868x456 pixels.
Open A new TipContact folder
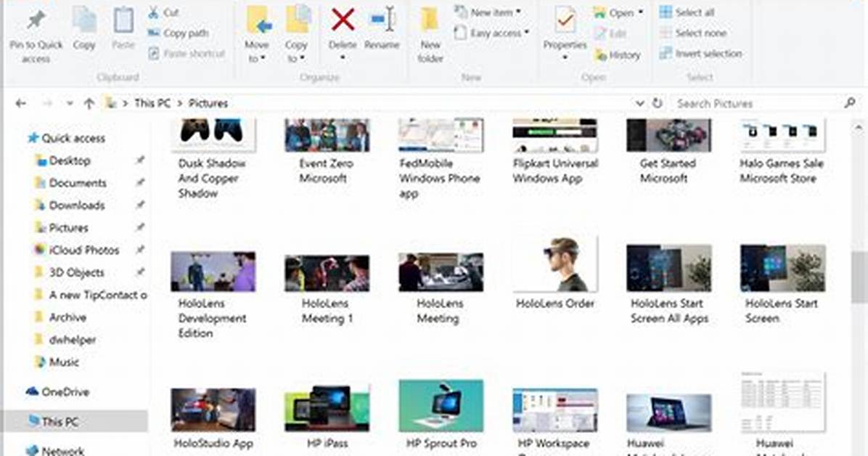pyautogui.click(x=91, y=295)
